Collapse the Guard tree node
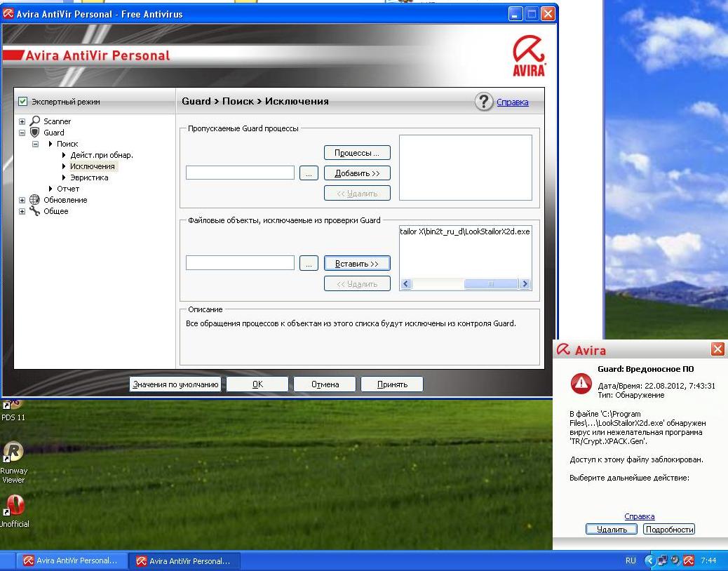 click(x=22, y=133)
